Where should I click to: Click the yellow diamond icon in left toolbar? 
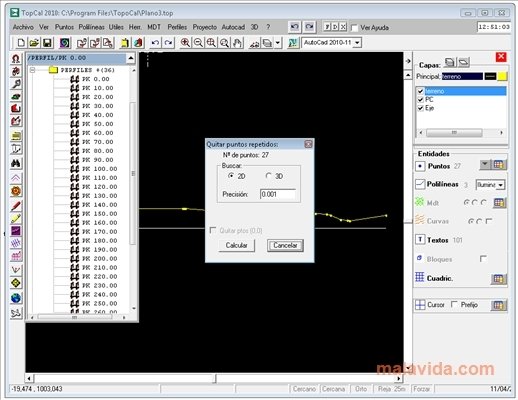point(16,283)
